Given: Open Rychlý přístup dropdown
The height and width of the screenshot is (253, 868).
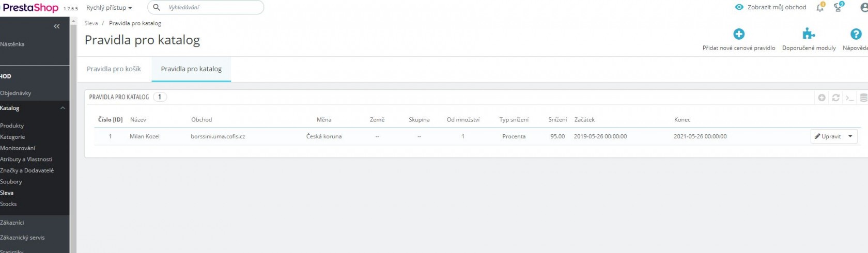Looking at the screenshot, I should tap(109, 8).
